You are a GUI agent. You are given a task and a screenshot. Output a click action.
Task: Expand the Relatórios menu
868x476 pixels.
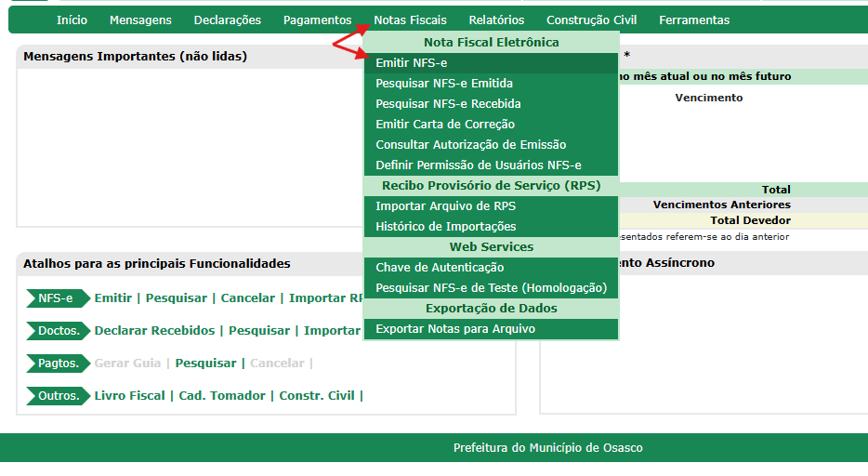(496, 20)
